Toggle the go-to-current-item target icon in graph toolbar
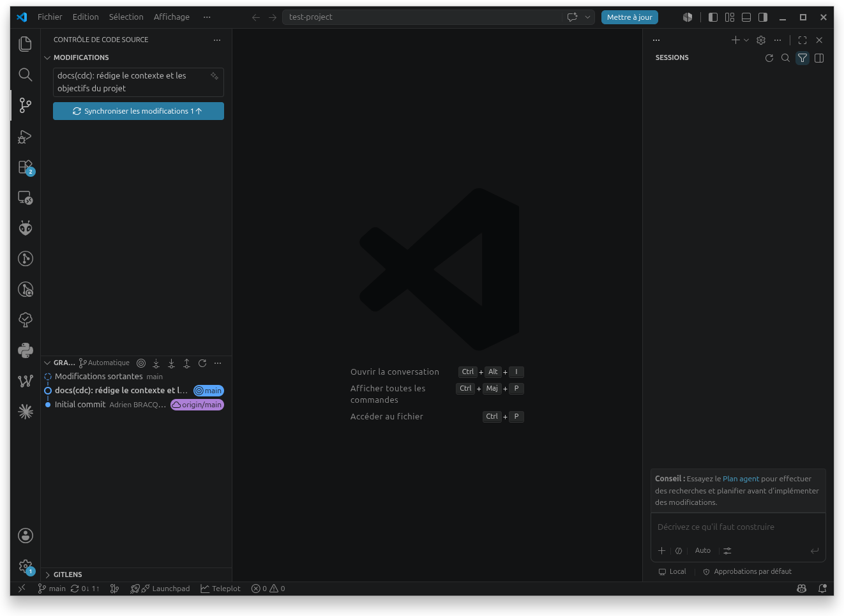Image resolution: width=844 pixels, height=616 pixels. click(141, 363)
